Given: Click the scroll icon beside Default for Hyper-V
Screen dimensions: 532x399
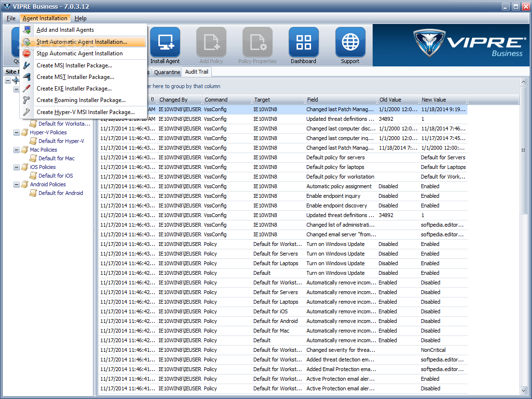Looking at the screenshot, I should [33, 141].
